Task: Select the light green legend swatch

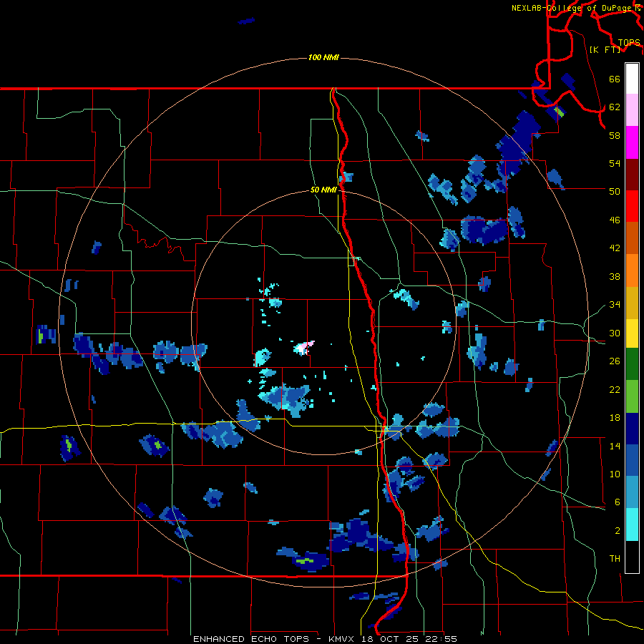Action: pyautogui.click(x=632, y=396)
